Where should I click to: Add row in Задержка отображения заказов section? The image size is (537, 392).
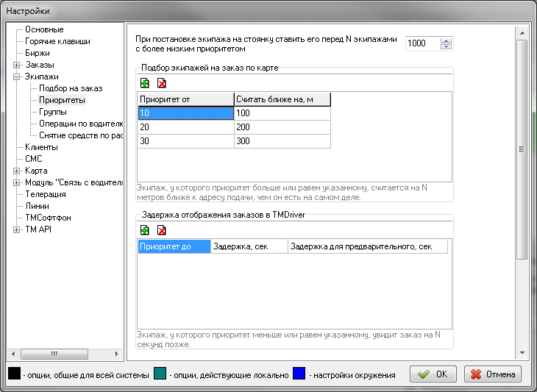coord(144,230)
